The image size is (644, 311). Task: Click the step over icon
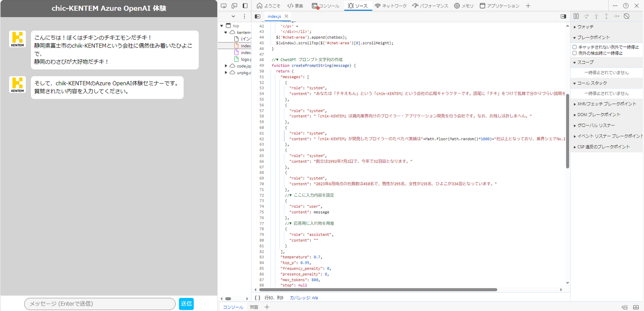(586, 16)
